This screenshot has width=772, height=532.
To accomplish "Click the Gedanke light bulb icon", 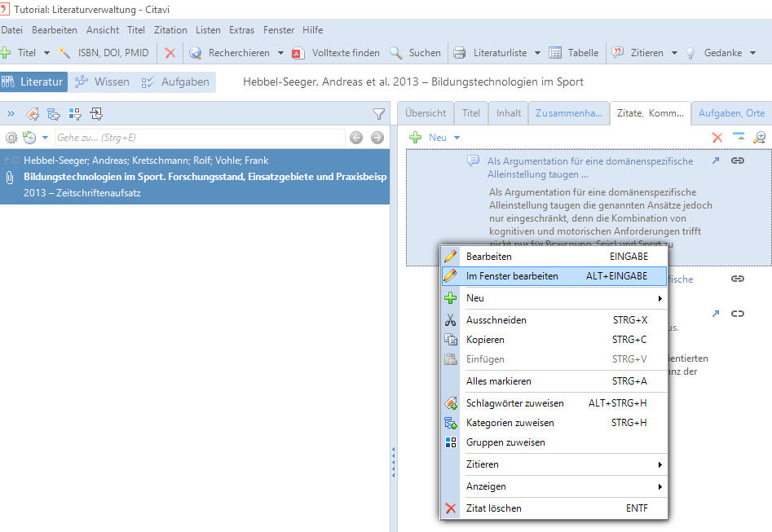I will [x=690, y=53].
